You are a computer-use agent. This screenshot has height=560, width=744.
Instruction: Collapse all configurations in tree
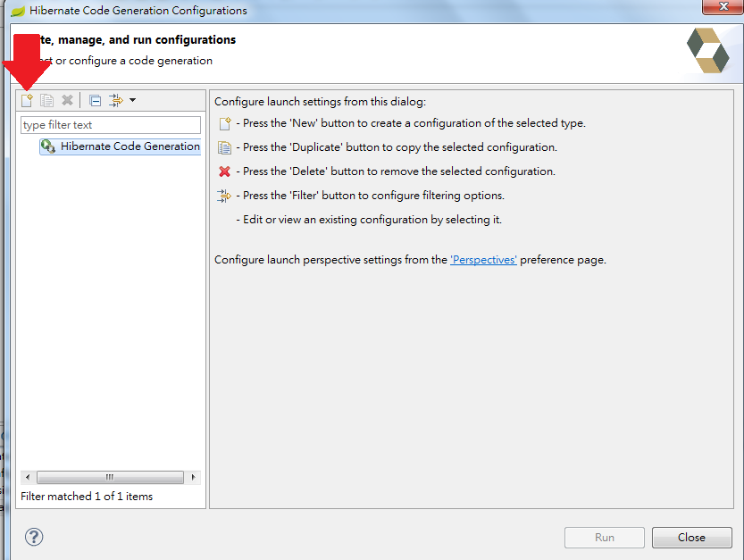point(95,100)
